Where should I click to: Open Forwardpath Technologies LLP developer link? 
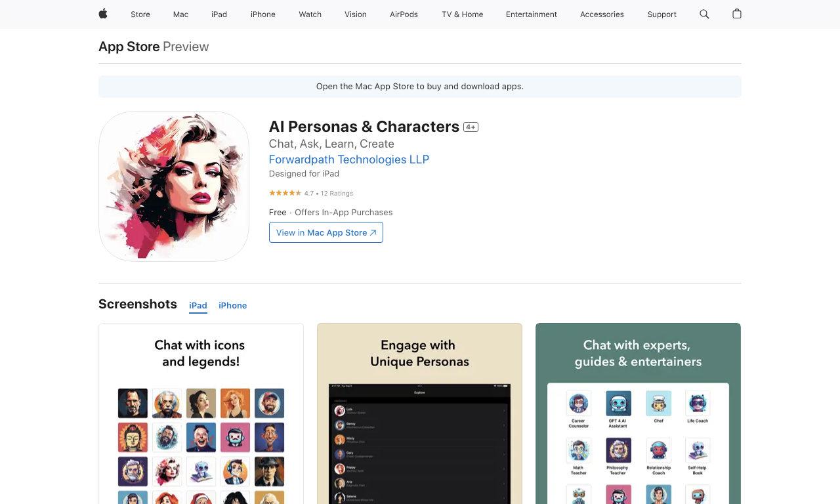(349, 159)
